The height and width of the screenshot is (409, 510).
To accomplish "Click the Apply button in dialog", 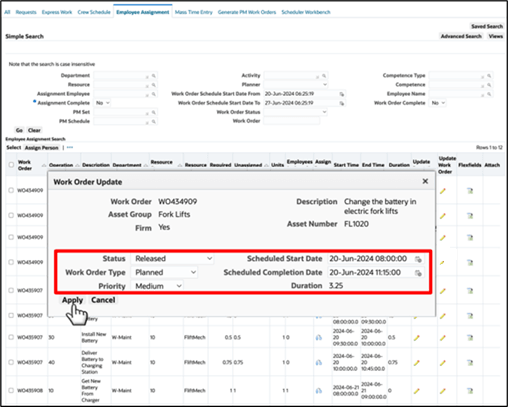I will pos(72,301).
